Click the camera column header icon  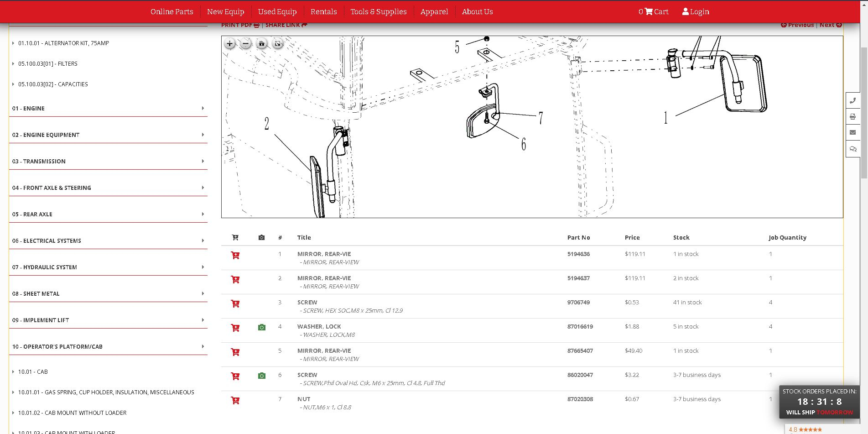[261, 237]
